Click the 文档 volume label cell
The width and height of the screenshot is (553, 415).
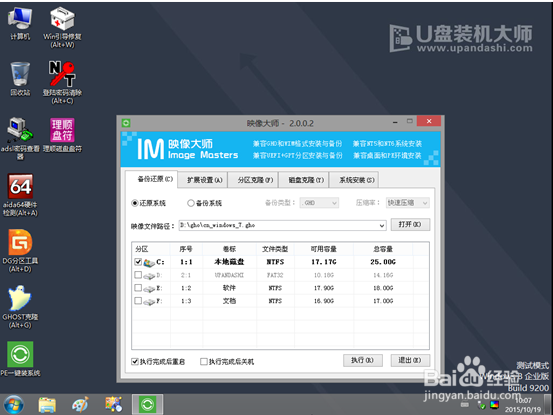point(229,301)
